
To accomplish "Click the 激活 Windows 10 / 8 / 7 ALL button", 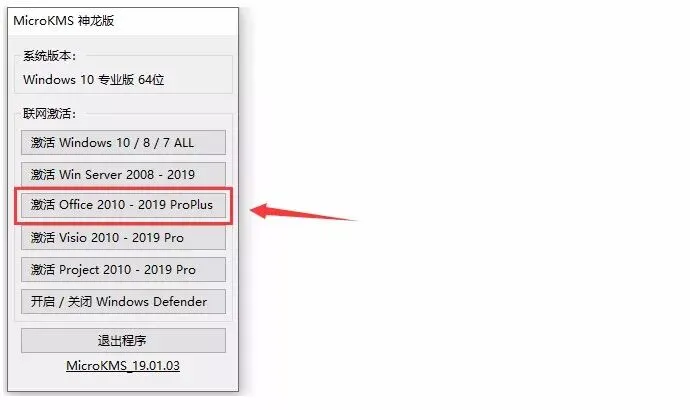I will pos(123,143).
